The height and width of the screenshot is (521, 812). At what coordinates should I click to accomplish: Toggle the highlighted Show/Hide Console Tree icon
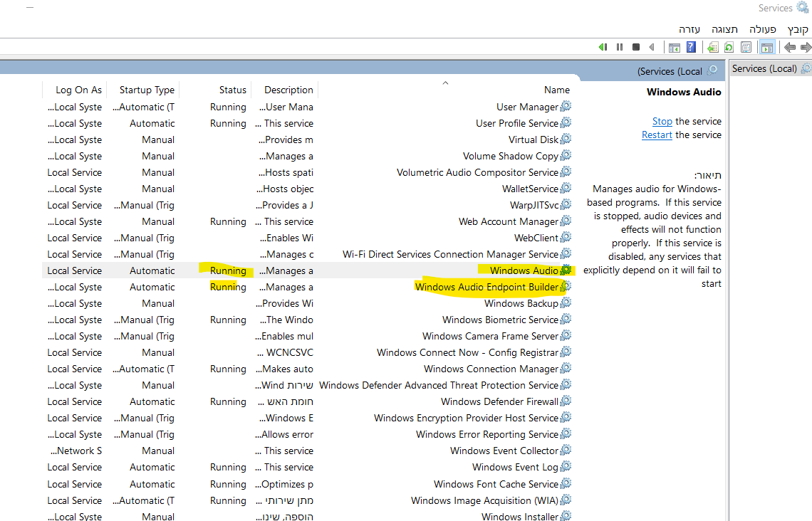coord(767,48)
